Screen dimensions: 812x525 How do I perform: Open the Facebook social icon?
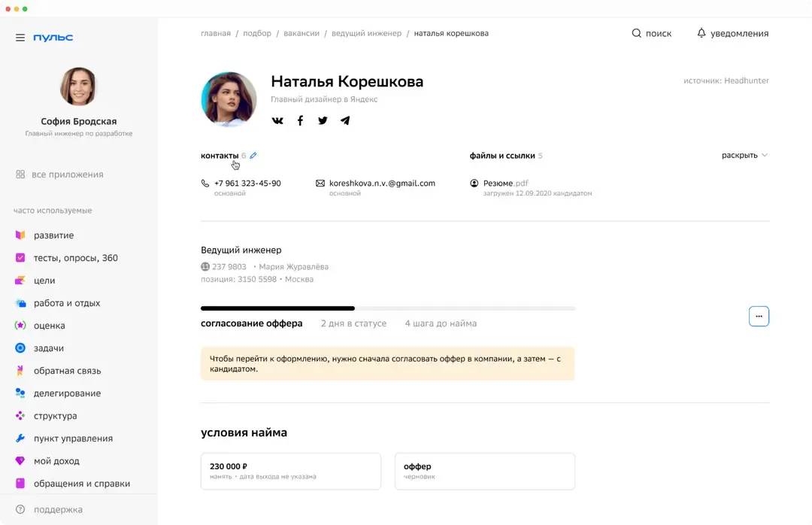coord(300,120)
